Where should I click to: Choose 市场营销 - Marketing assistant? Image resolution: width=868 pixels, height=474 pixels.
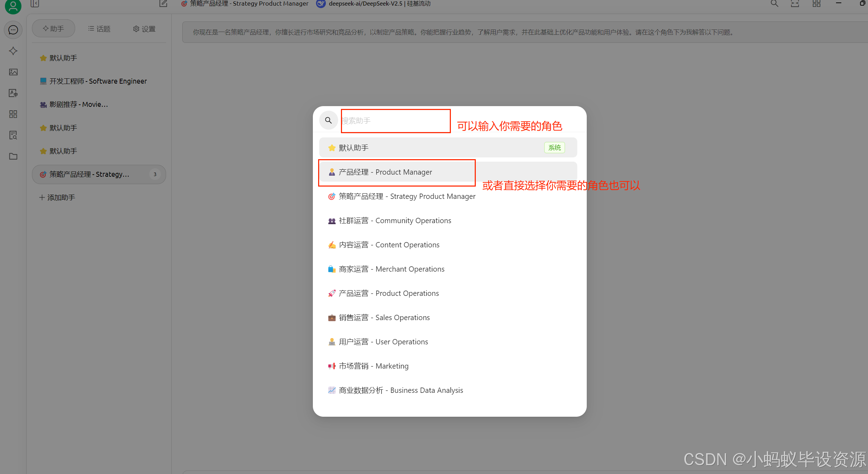(374, 366)
